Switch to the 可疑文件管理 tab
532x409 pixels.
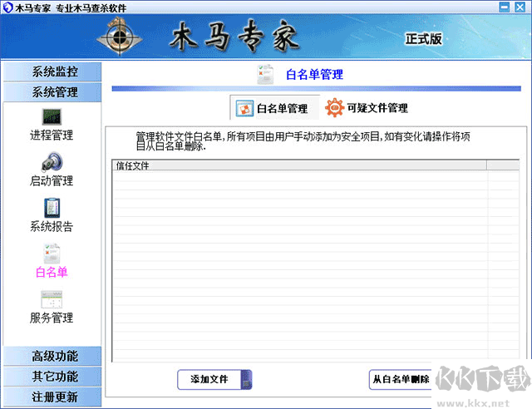click(x=367, y=108)
